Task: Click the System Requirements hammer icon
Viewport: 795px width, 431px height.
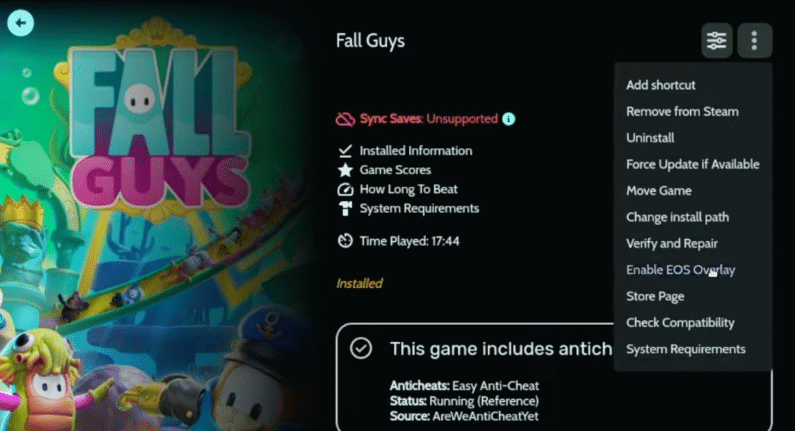Action: click(x=345, y=208)
